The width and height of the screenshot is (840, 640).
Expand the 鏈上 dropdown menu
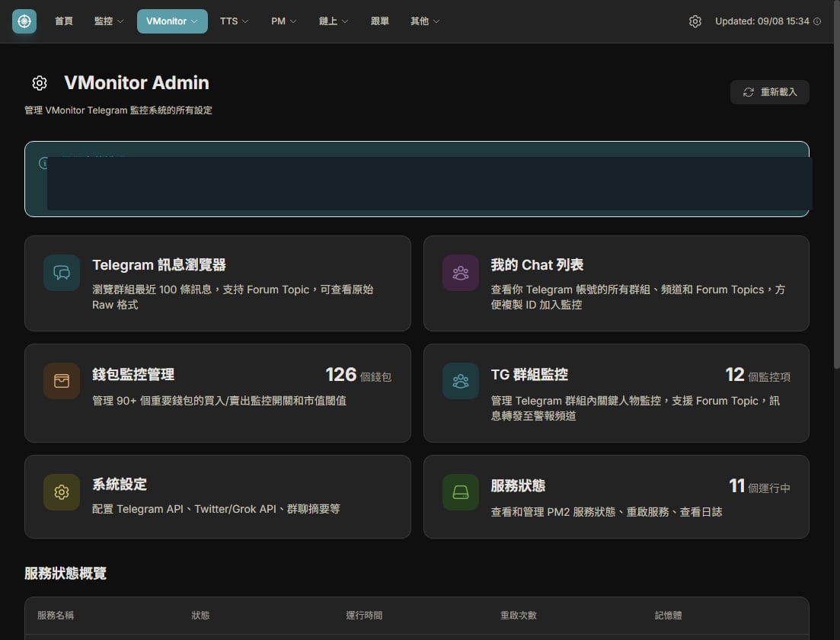[x=334, y=21]
